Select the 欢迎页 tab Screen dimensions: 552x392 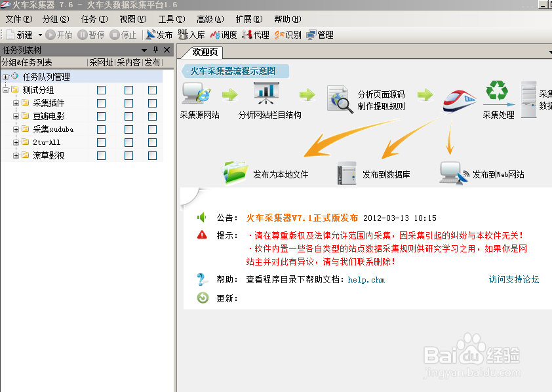205,52
